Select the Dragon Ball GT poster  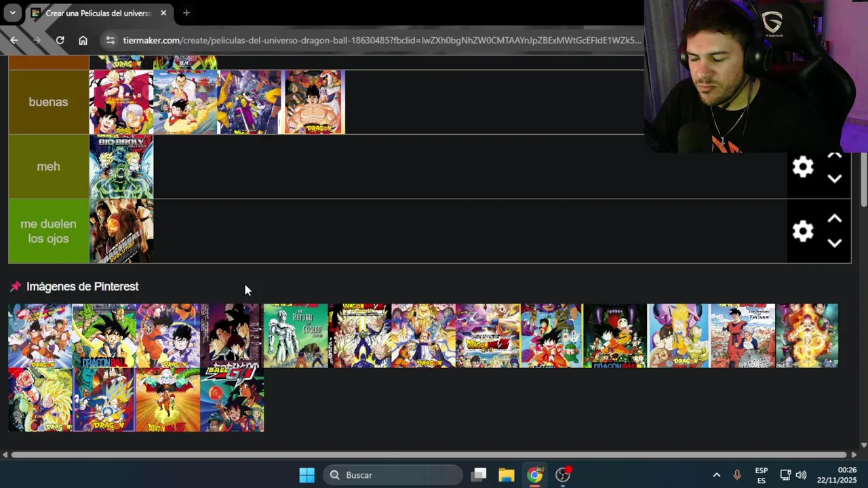(x=232, y=400)
